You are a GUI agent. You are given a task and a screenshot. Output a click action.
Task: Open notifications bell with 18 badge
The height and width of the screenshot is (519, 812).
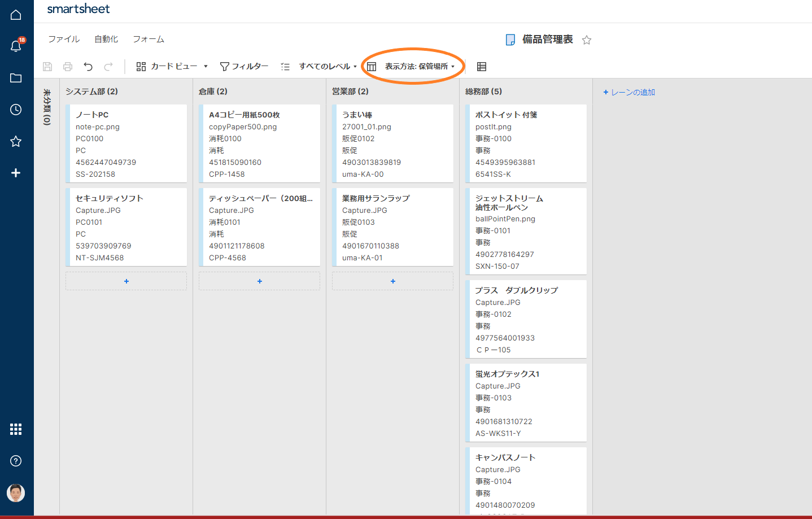coord(16,45)
